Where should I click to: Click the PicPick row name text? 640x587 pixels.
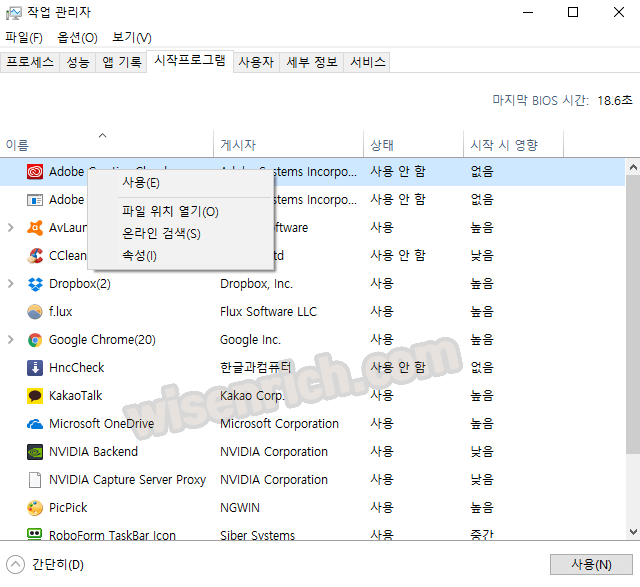pos(68,508)
